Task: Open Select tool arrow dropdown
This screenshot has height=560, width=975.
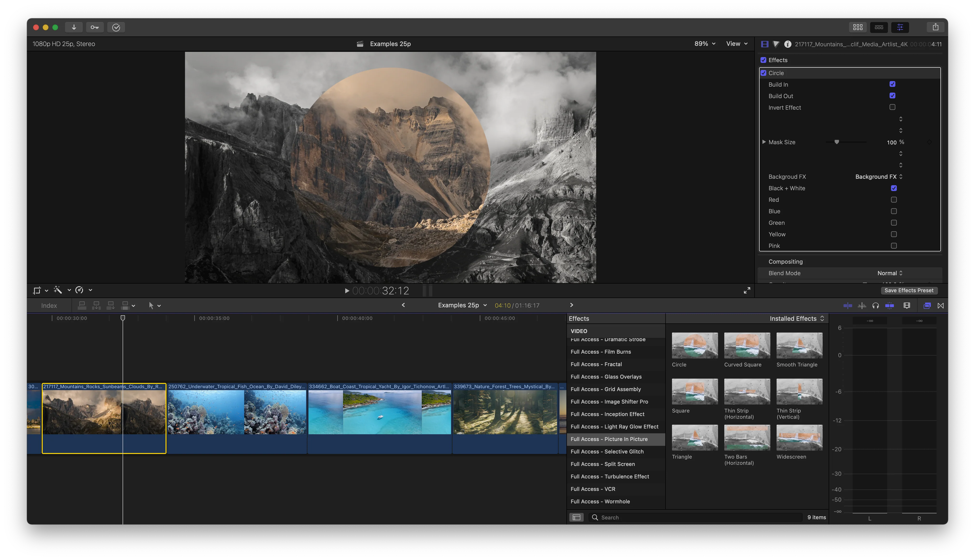Action: point(155,305)
